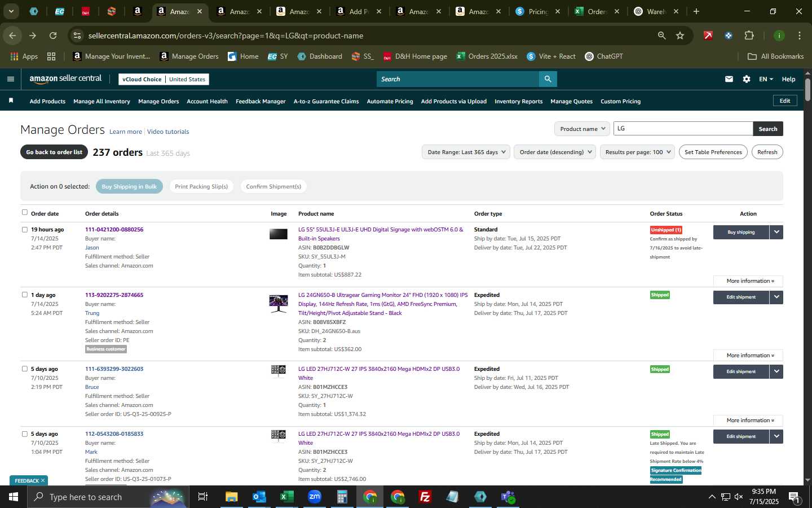Click the Amazon Seller Central logo

tap(65, 79)
